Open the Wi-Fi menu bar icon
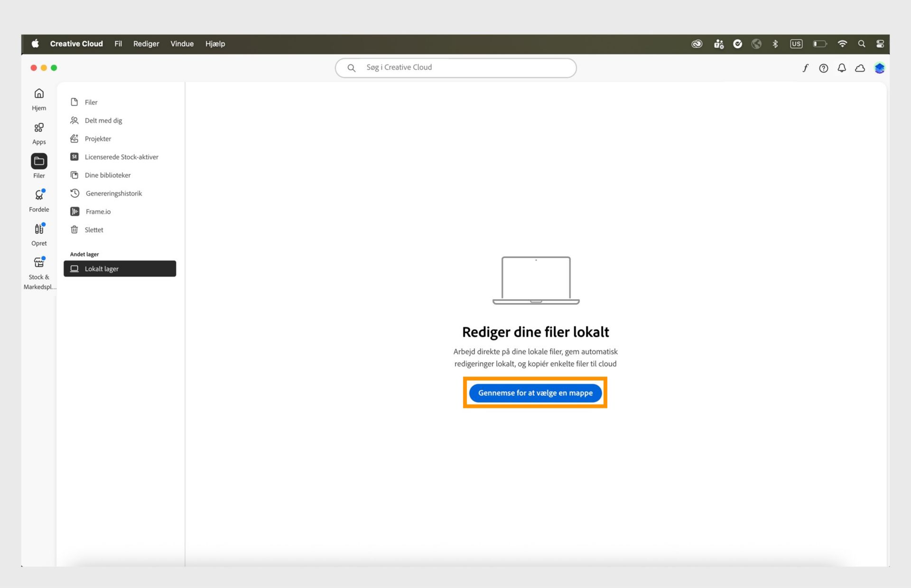Image resolution: width=911 pixels, height=588 pixels. [842, 44]
